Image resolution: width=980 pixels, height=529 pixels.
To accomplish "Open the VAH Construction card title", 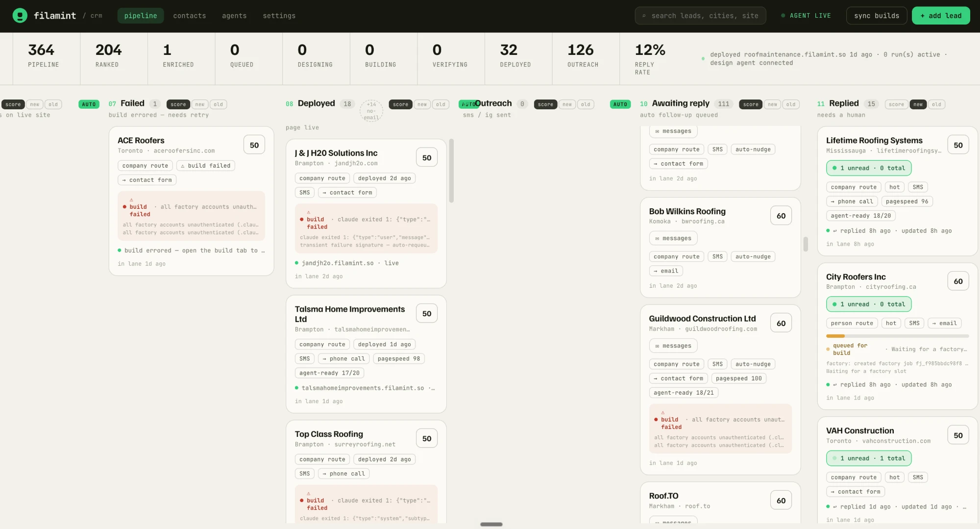I will pyautogui.click(x=860, y=431).
